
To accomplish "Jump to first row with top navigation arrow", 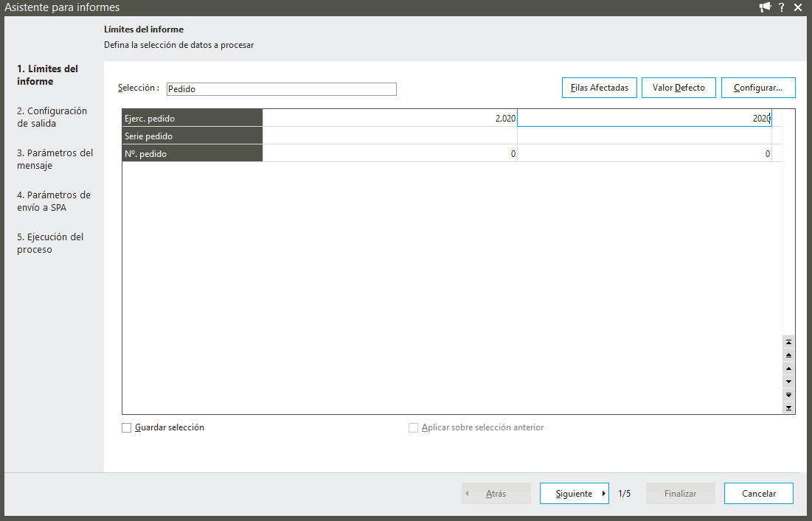I will 788,343.
